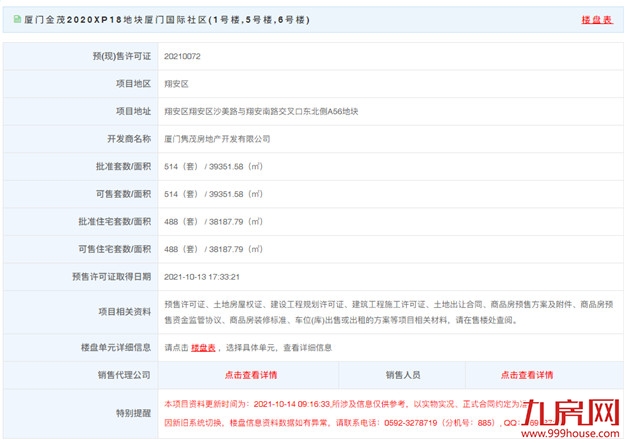
Task: Select the 项目相关资料 description paragraph
Action: tap(389, 312)
